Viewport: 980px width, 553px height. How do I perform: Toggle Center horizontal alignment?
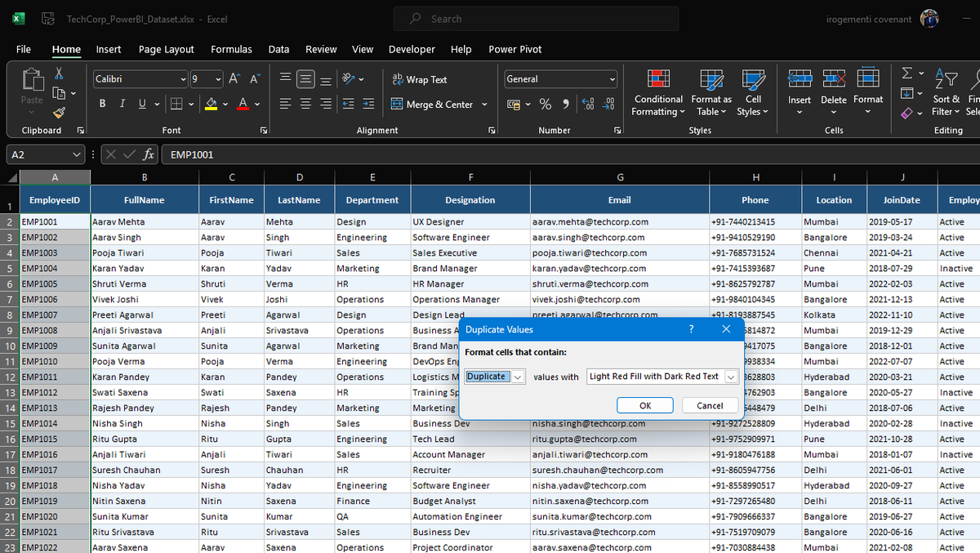305,104
